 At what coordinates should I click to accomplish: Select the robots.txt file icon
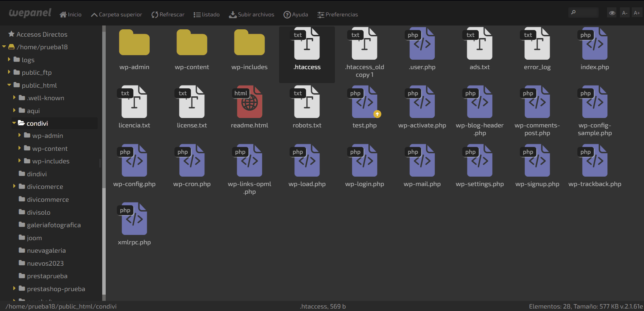click(x=307, y=102)
